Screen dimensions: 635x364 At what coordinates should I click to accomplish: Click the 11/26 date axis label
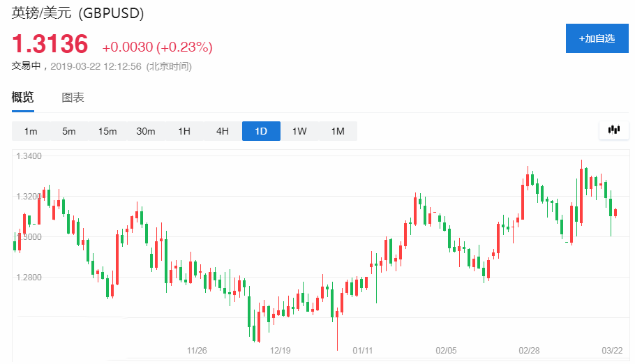tap(197, 351)
